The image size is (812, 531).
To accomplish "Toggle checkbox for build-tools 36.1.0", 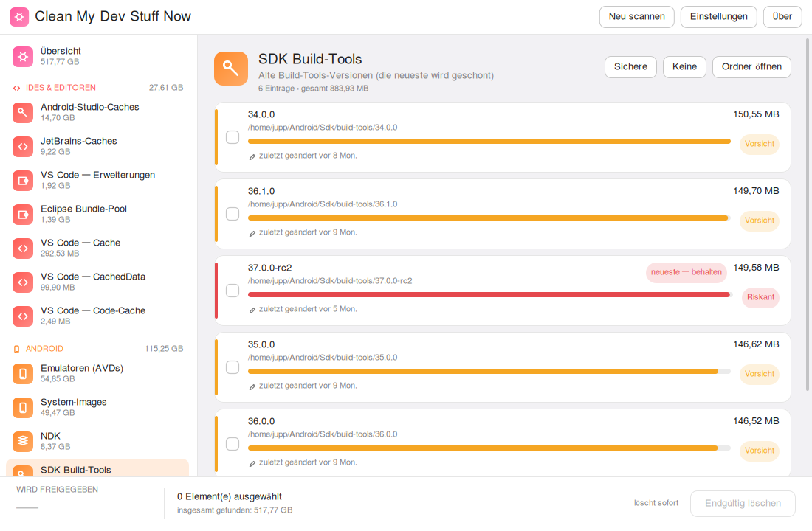I will click(x=233, y=214).
